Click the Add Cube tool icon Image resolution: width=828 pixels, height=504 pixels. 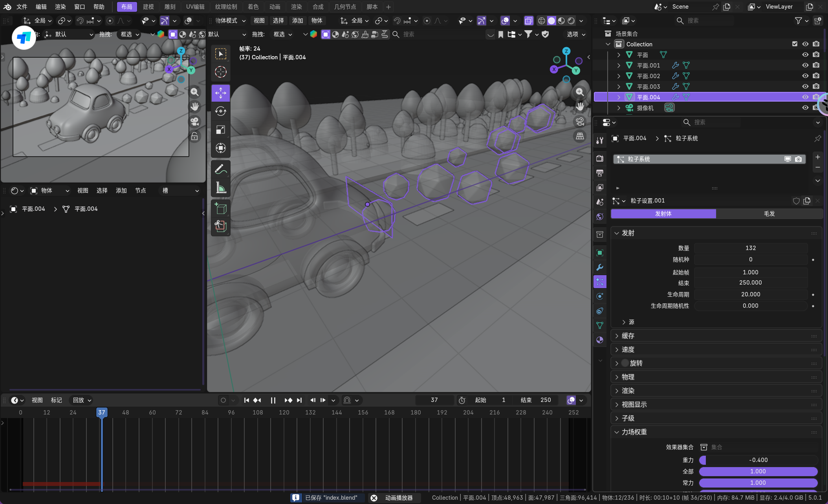[x=220, y=208]
